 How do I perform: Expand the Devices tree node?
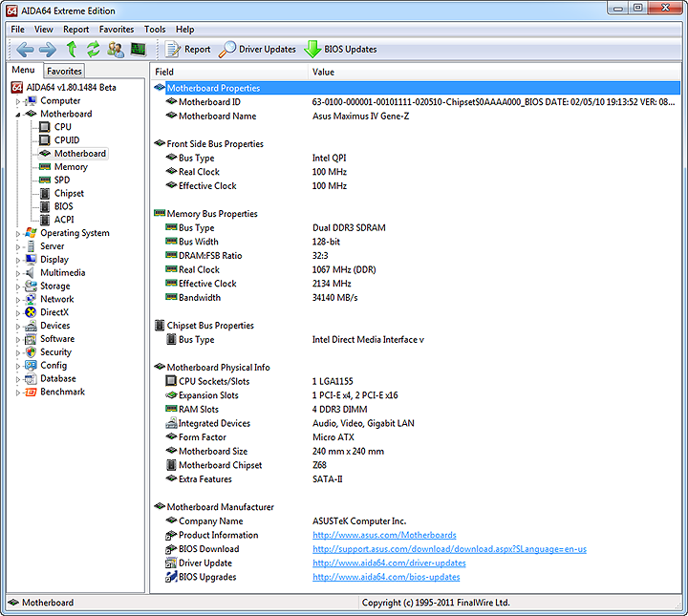[x=18, y=327]
